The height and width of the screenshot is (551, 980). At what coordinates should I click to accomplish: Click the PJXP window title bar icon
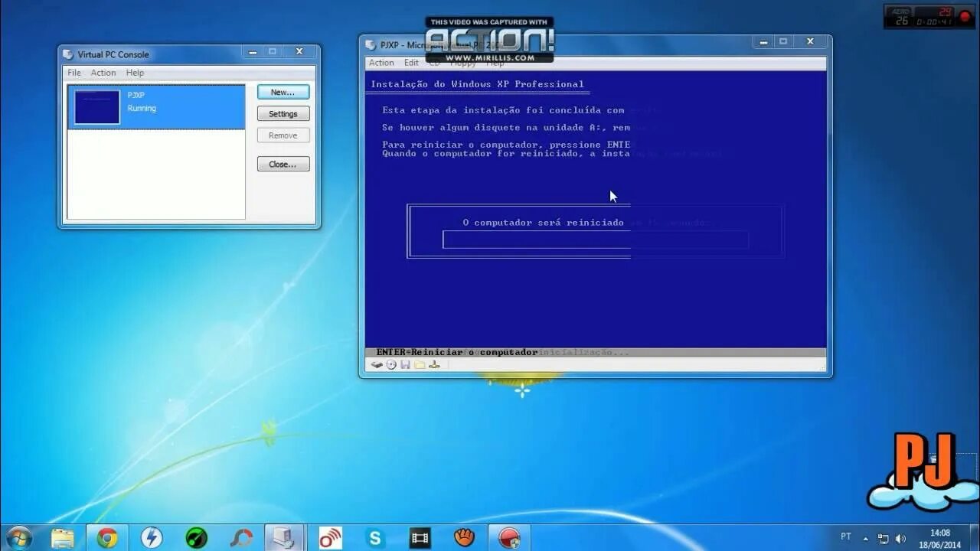coord(371,44)
